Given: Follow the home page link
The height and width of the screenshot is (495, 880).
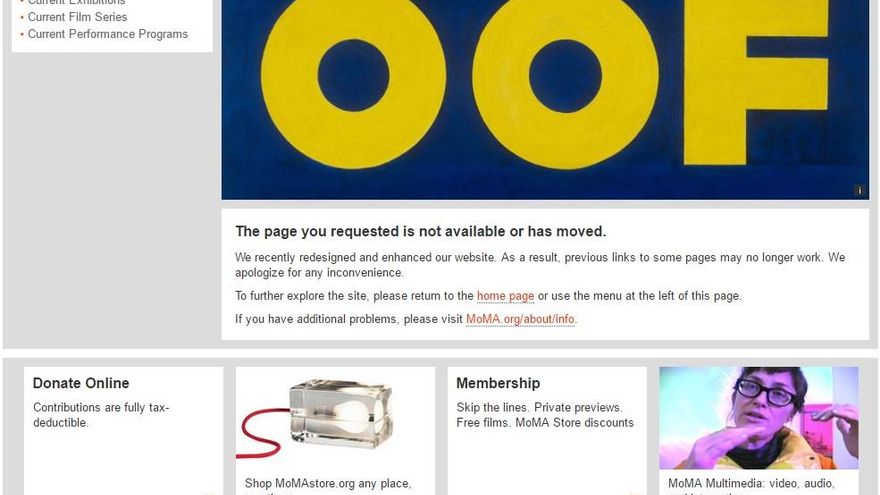Looking at the screenshot, I should pyautogui.click(x=505, y=296).
